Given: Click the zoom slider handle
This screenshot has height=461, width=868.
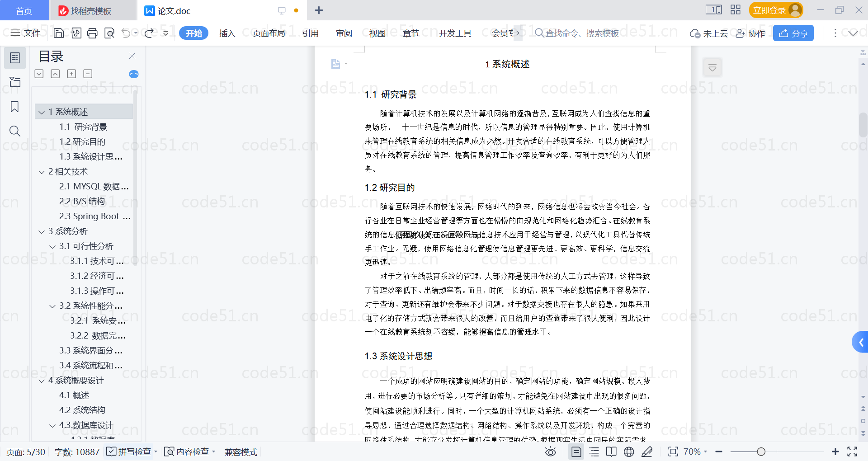Looking at the screenshot, I should (x=761, y=452).
